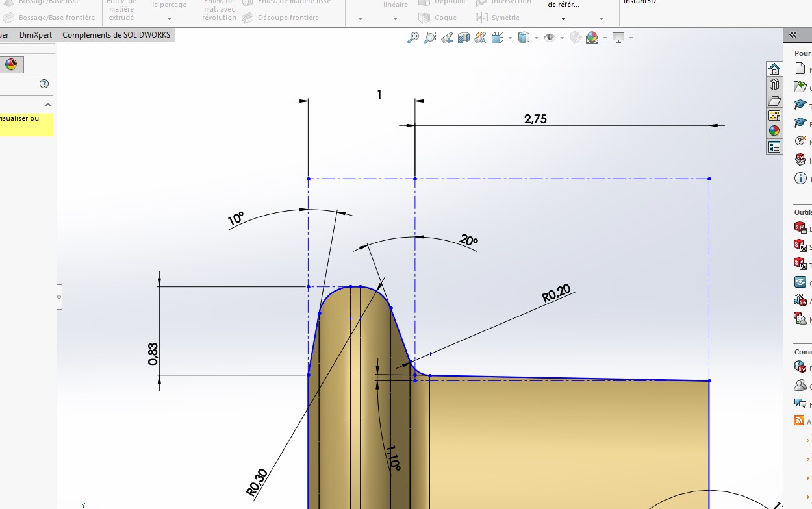Toggle the Symétrie mirror tool
The width and height of the screenshot is (812, 509).
point(498,18)
